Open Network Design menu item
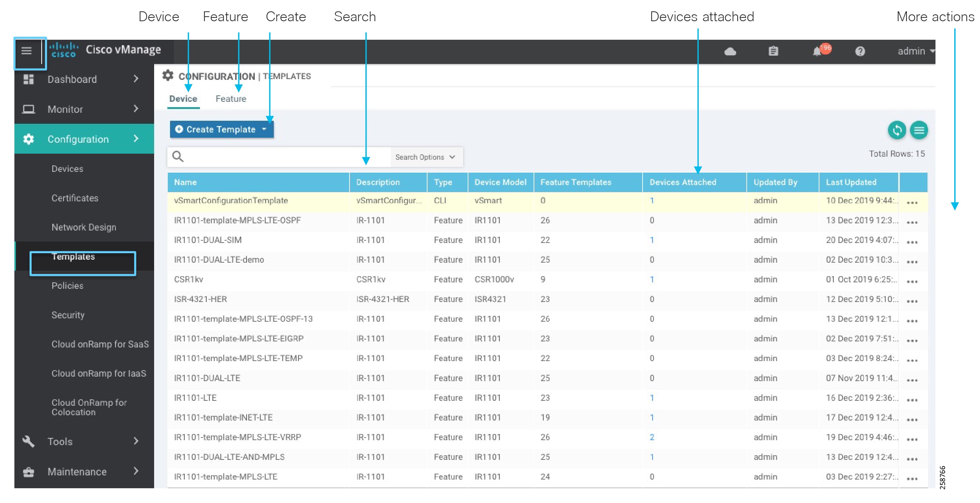Image resolution: width=980 pixels, height=503 pixels. point(84,227)
